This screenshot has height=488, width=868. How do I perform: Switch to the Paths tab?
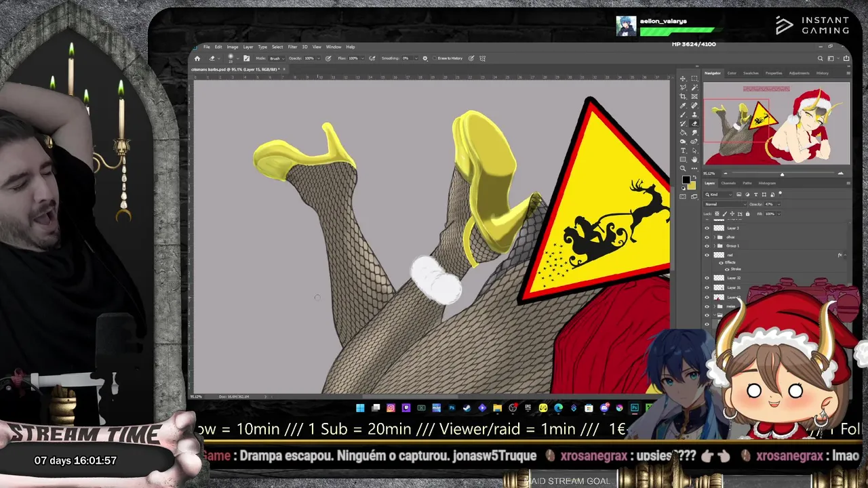tap(747, 183)
